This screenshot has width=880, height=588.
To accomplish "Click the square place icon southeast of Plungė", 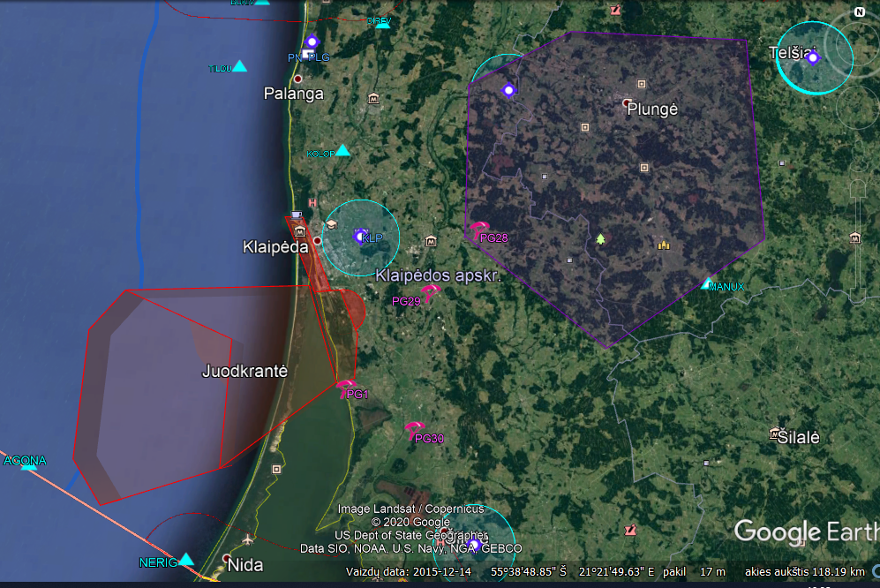I will [x=644, y=168].
